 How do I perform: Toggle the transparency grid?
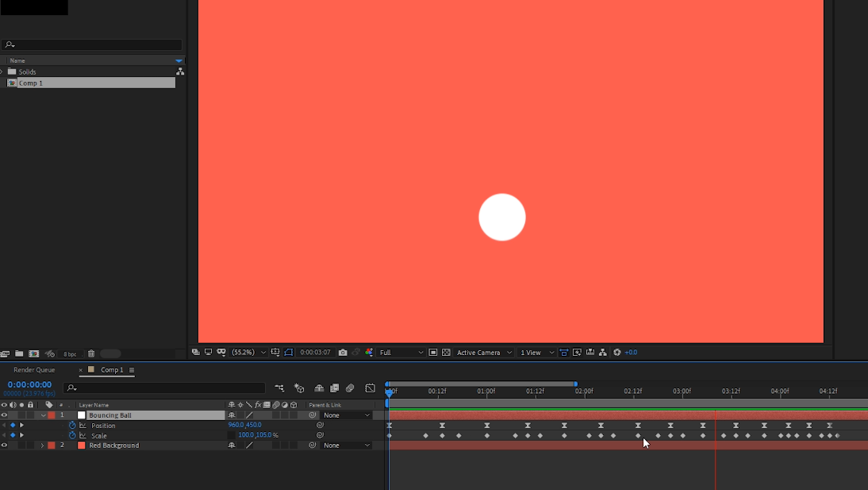click(x=446, y=352)
